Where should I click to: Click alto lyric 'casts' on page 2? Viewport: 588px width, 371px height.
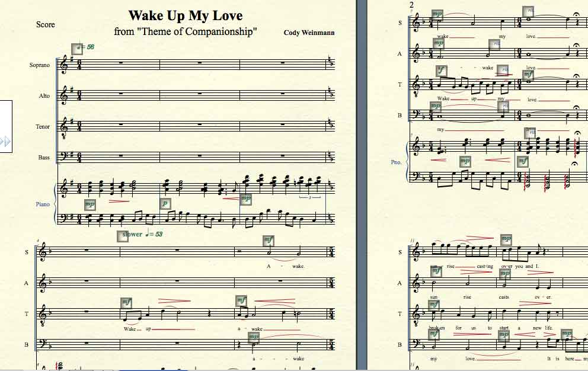coord(504,297)
